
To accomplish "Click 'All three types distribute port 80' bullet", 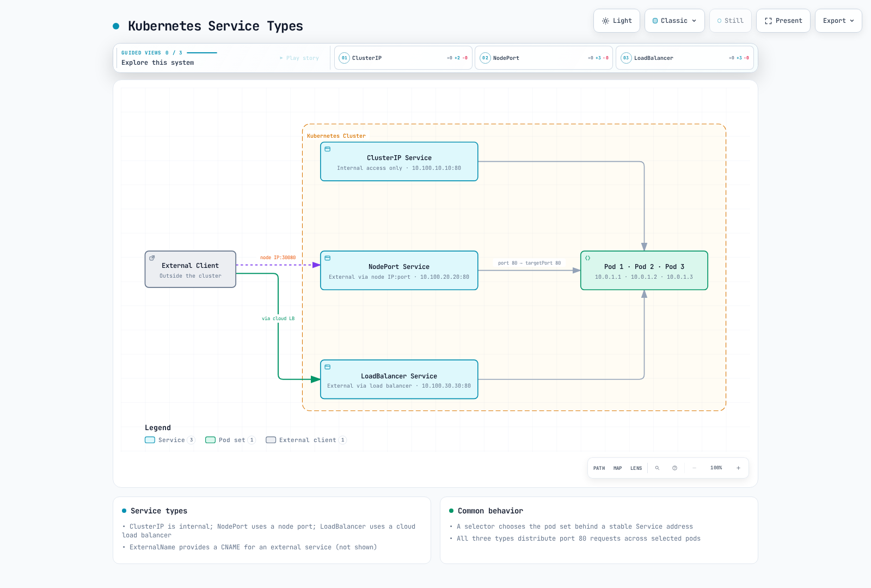I will click(579, 538).
